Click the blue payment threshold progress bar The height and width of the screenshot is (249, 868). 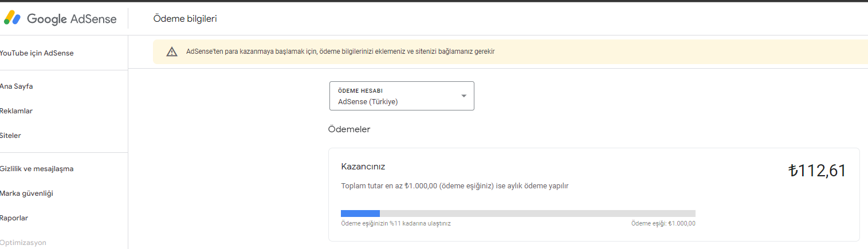360,213
